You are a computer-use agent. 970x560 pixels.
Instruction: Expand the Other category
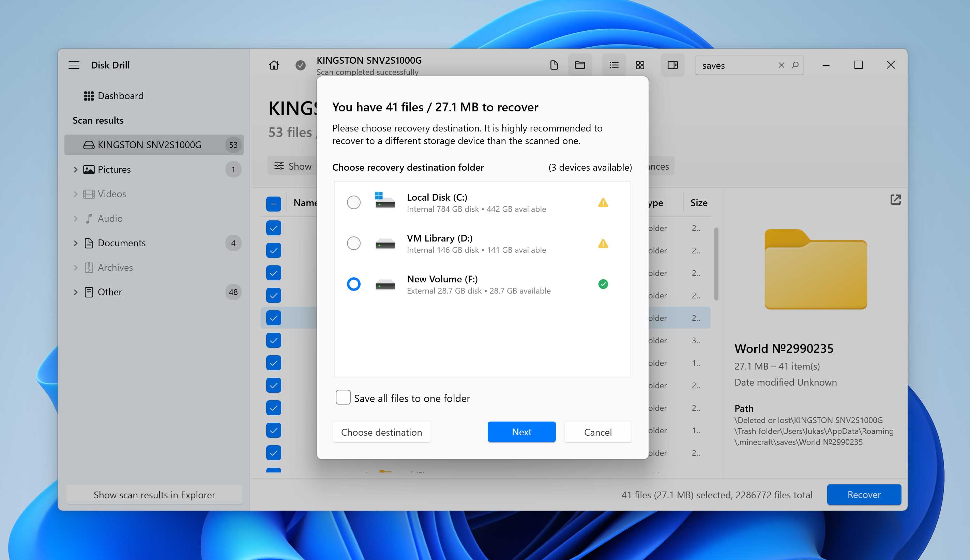point(75,292)
